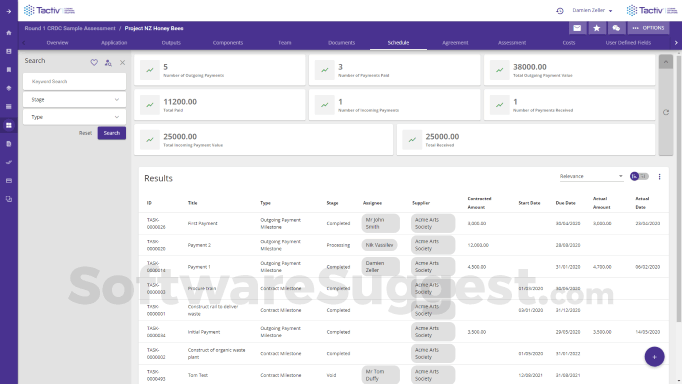
Task: Open the history clock icon
Action: coord(560,11)
